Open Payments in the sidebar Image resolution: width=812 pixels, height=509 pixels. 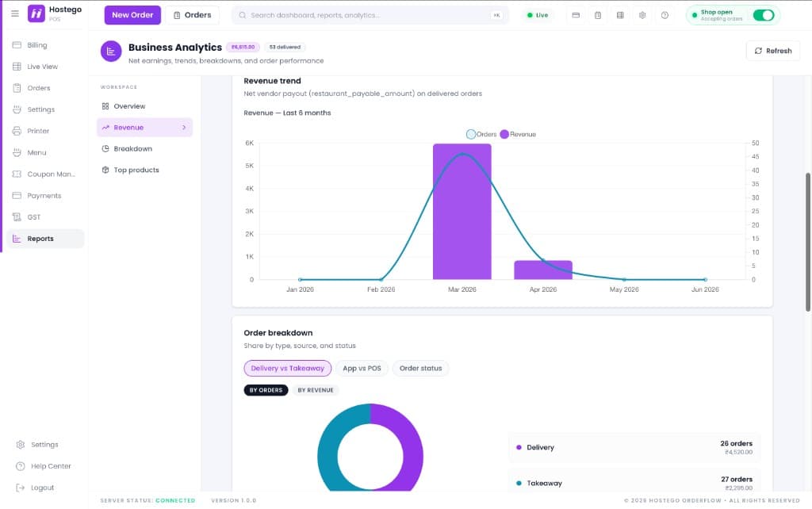pyautogui.click(x=45, y=195)
